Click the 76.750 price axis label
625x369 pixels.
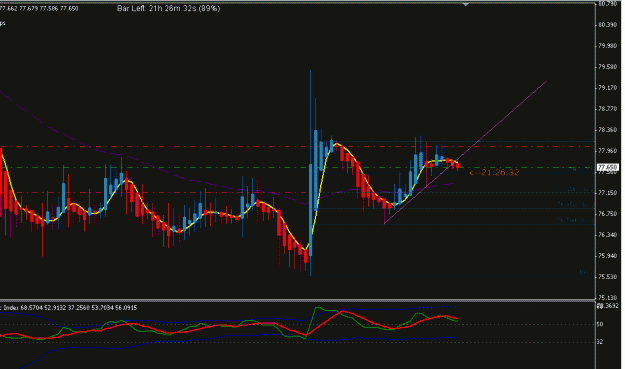click(x=607, y=214)
